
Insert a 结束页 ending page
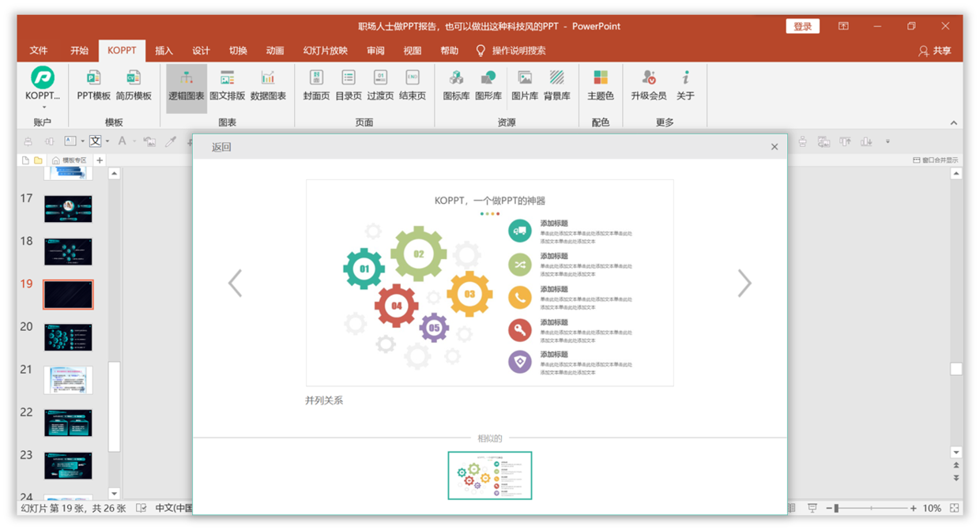[x=413, y=85]
